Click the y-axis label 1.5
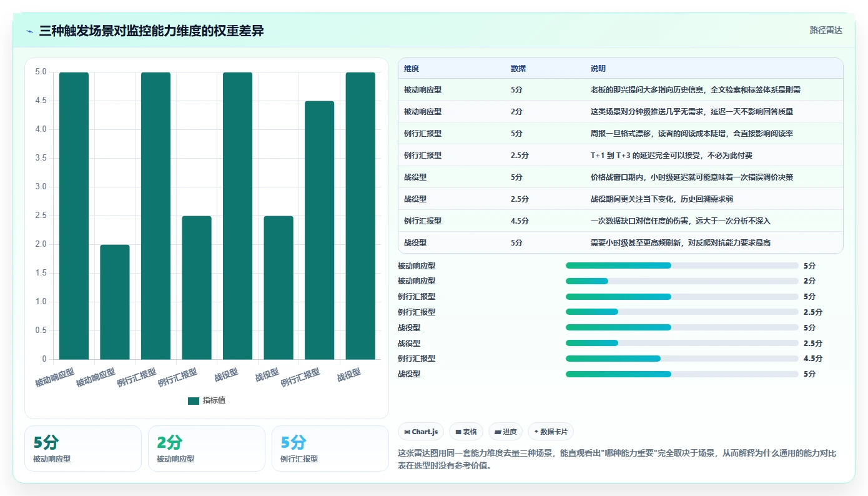 point(41,273)
